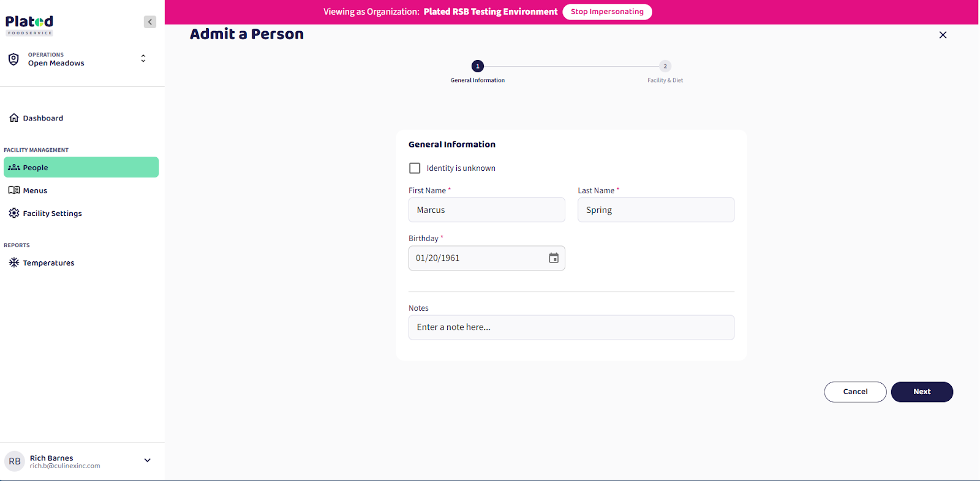Click the RB user avatar
Screen dimensions: 980x481
coord(15,461)
